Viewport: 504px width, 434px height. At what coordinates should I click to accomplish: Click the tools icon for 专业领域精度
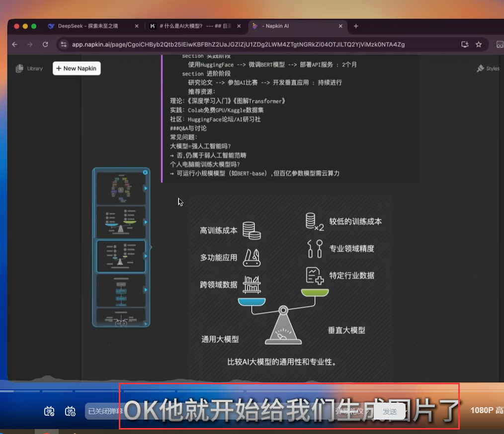pyautogui.click(x=315, y=249)
